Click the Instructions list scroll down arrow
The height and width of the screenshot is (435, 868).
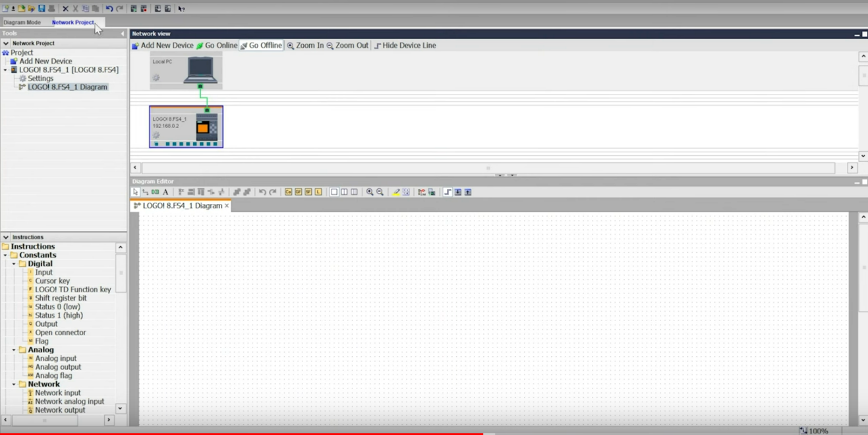(x=120, y=408)
